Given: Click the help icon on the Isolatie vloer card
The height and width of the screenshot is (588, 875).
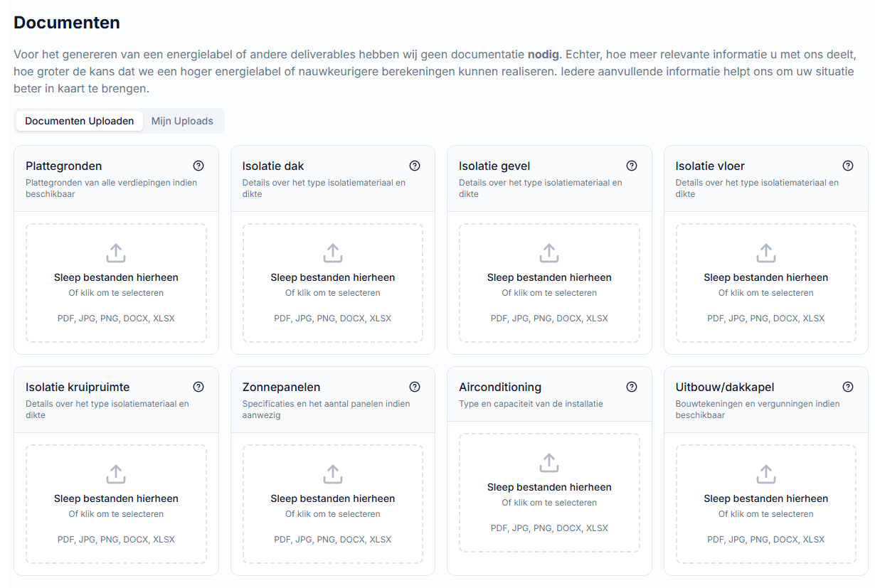Looking at the screenshot, I should (848, 166).
